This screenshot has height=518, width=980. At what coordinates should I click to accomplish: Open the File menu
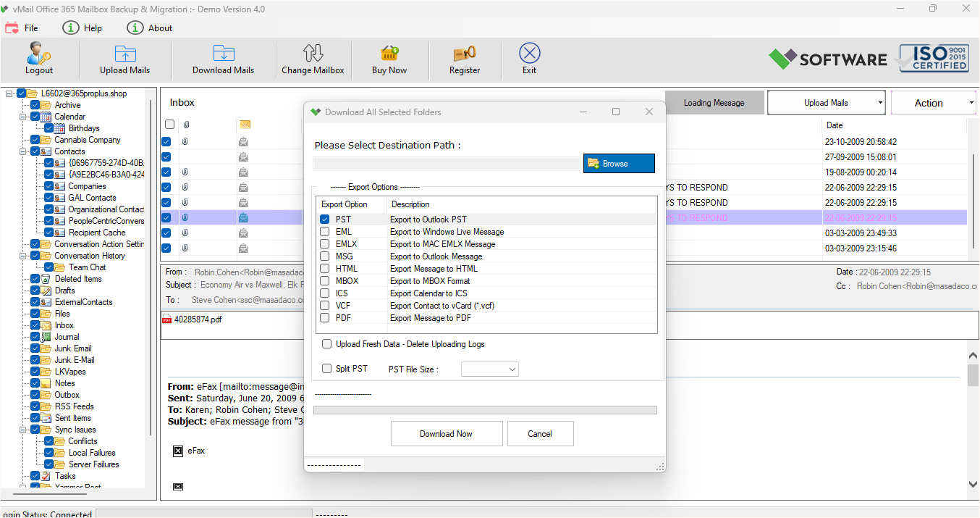click(x=31, y=28)
